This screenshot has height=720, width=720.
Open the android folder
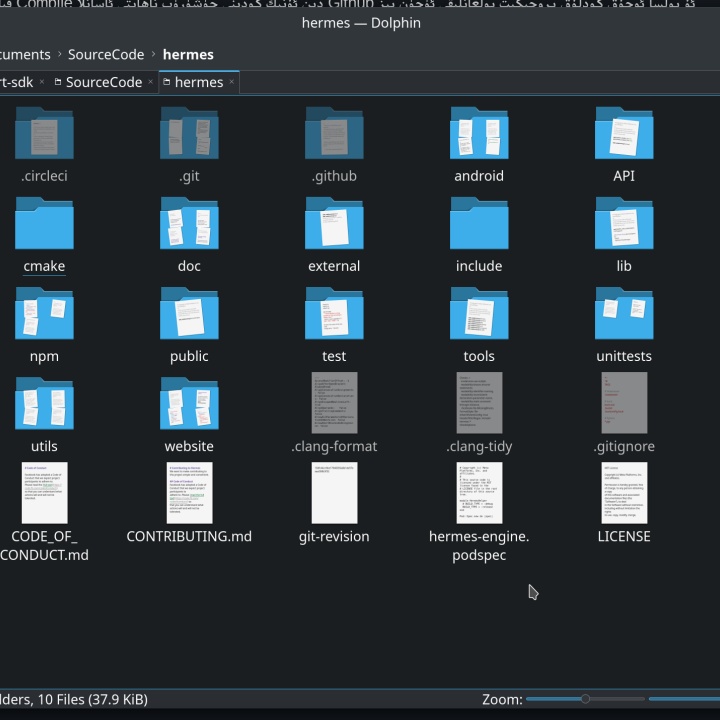pyautogui.click(x=479, y=133)
